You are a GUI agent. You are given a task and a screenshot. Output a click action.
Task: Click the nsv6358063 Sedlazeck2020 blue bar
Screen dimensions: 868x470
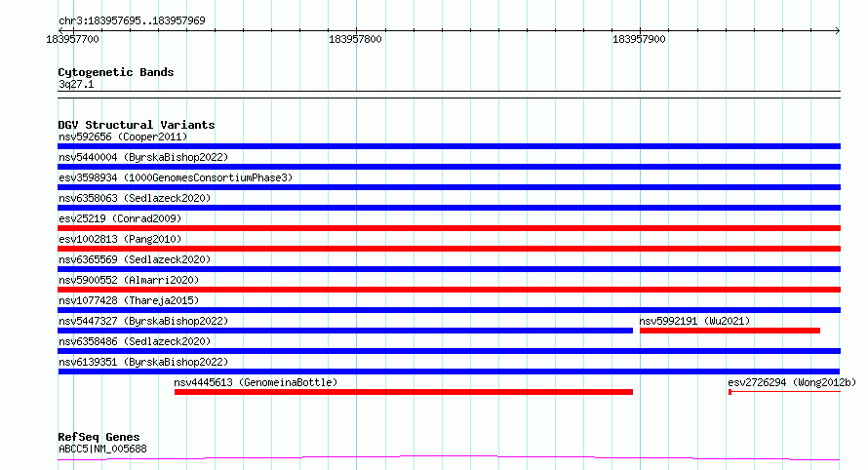(x=449, y=208)
